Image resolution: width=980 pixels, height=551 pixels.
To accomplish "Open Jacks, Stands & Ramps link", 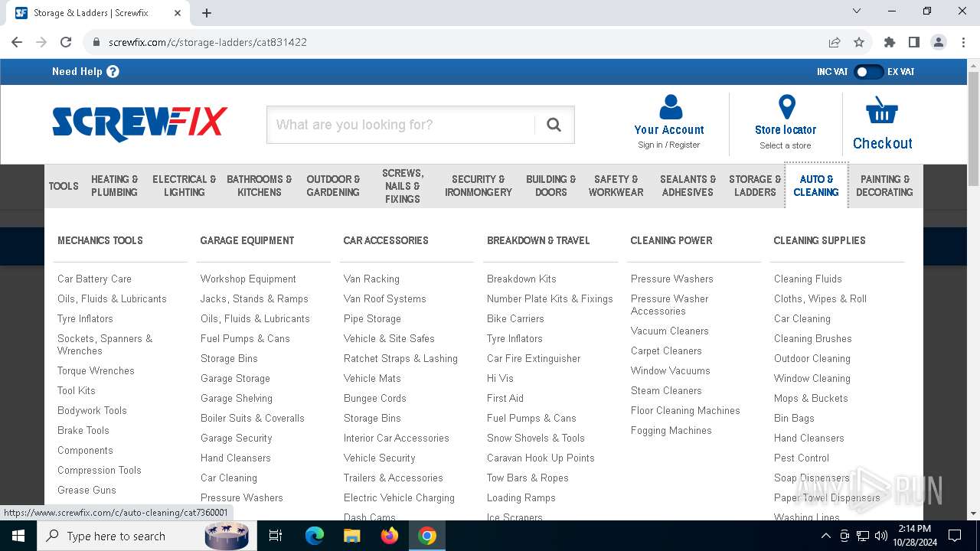I will point(254,298).
